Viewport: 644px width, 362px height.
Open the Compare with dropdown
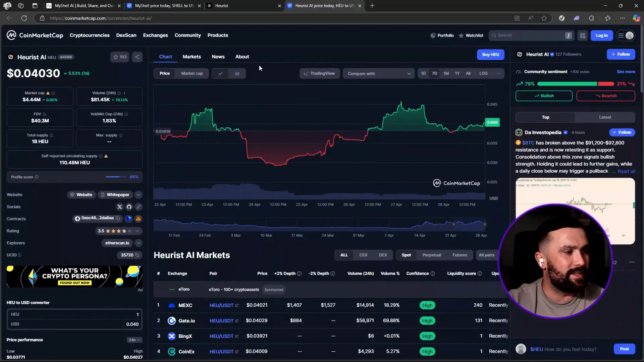coord(379,73)
